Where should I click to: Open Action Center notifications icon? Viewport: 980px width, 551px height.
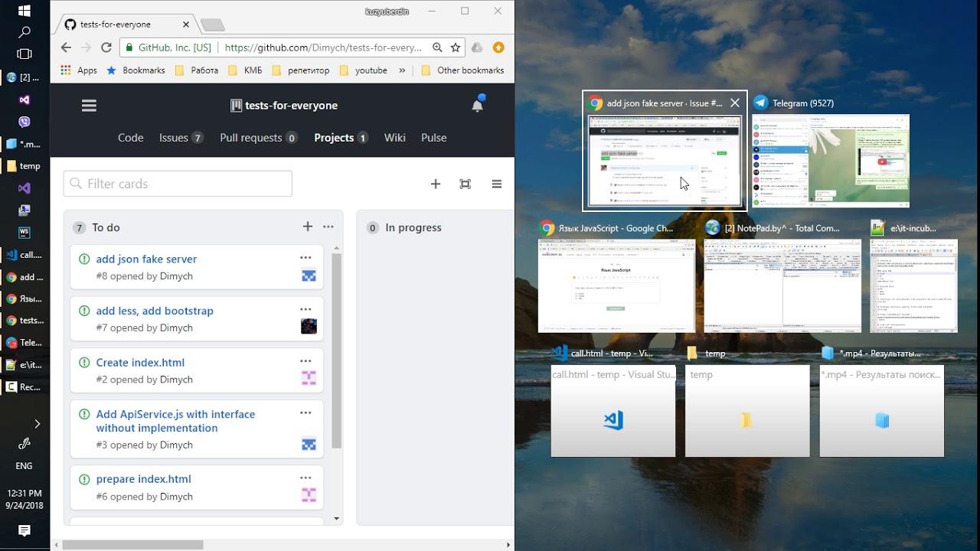(24, 531)
